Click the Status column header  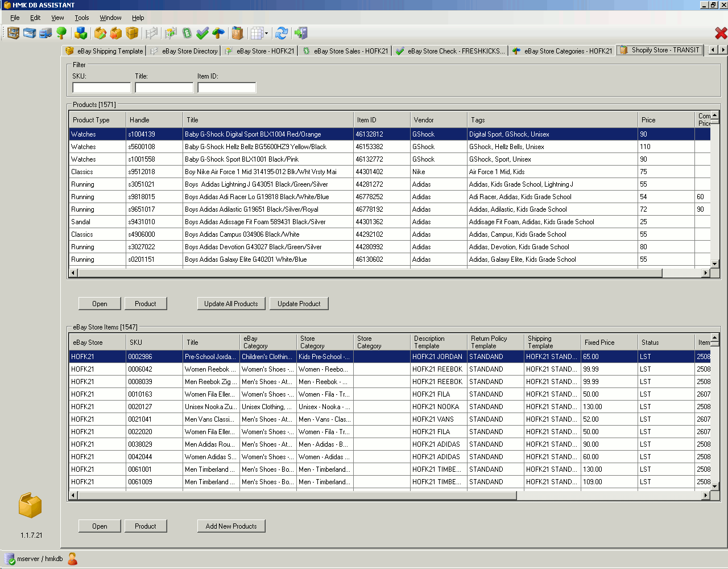[667, 343]
